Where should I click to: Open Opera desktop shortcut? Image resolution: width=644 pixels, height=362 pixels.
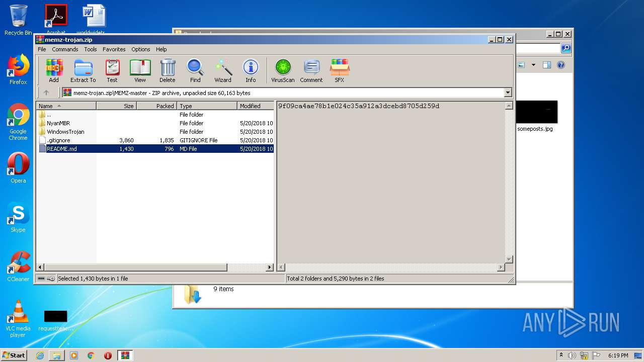18,168
